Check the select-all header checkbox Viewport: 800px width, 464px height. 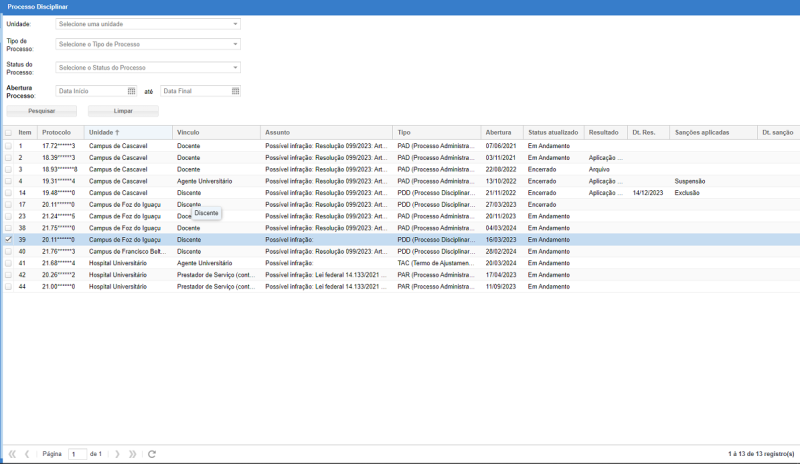pyautogui.click(x=9, y=132)
